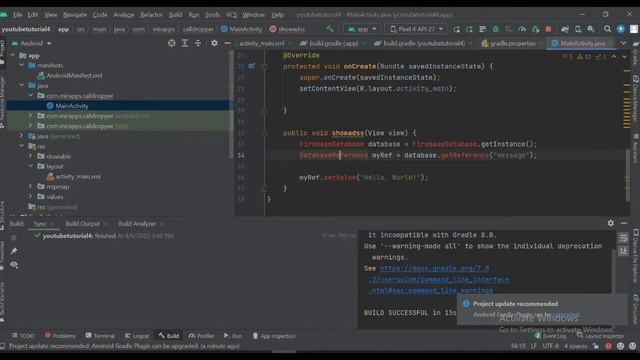This screenshot has height=360, width=640.
Task: Open the Device Manager toolbar icon
Action: 578,29
